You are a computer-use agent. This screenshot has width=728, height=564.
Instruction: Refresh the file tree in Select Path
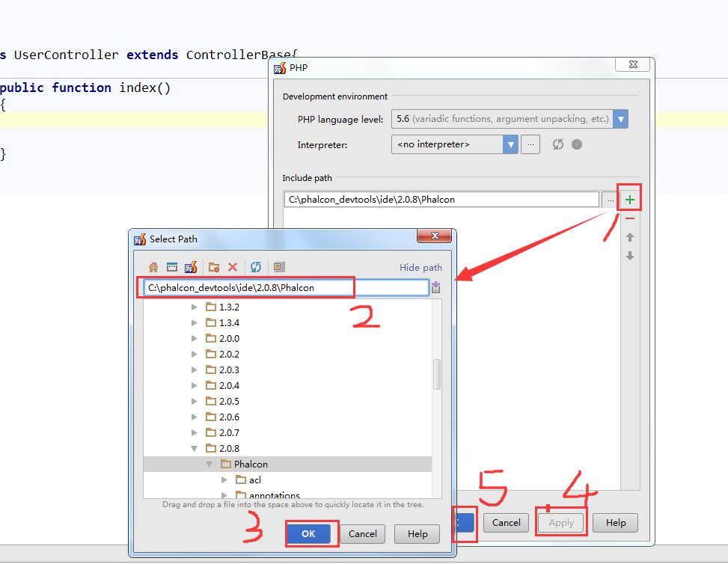256,267
